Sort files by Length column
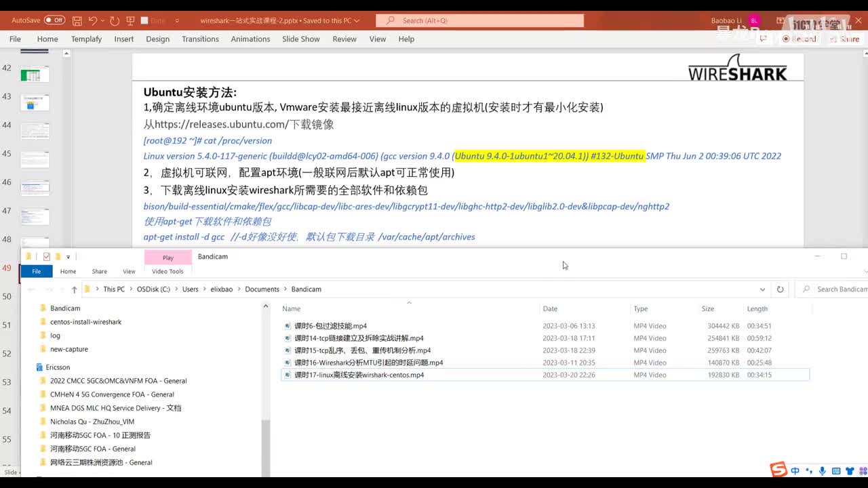 click(757, 308)
